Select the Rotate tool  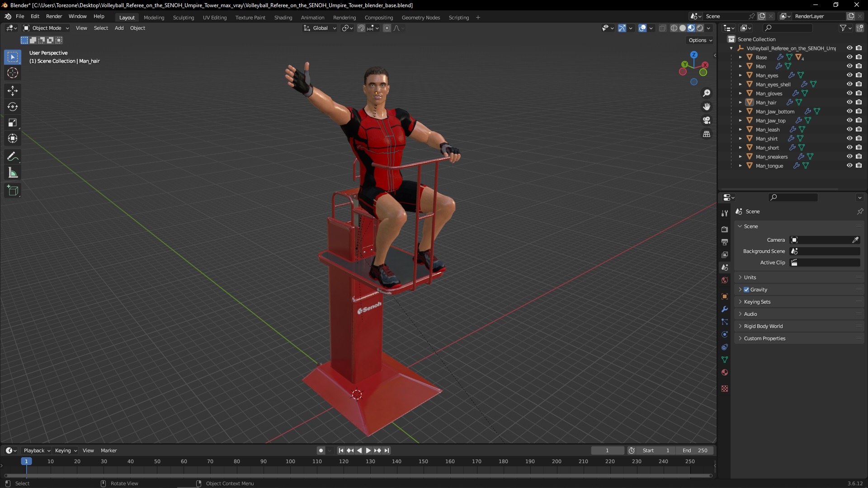13,107
